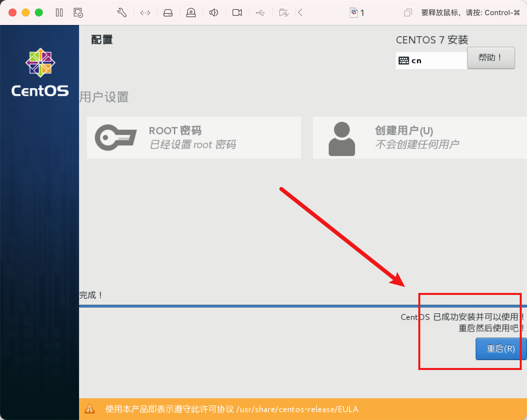The width and height of the screenshot is (527, 420).
Task: Open the 创建用户(U) entry
Action: pos(420,138)
